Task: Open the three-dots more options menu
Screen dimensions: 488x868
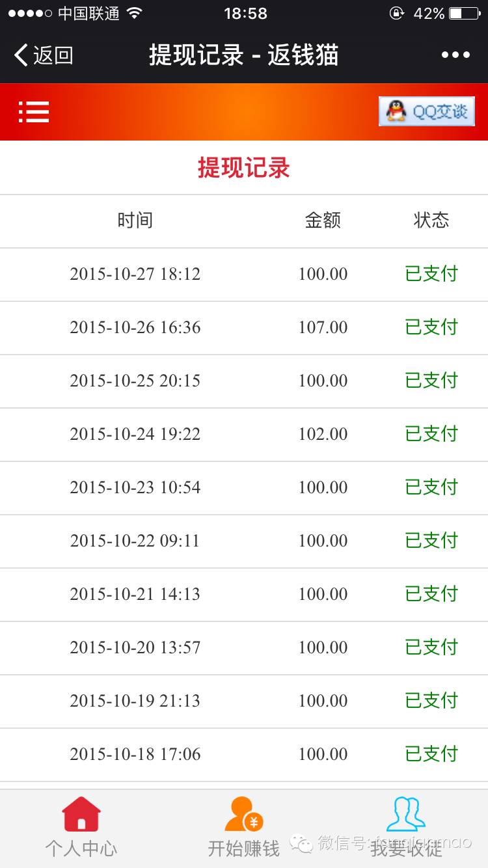Action: 455,55
